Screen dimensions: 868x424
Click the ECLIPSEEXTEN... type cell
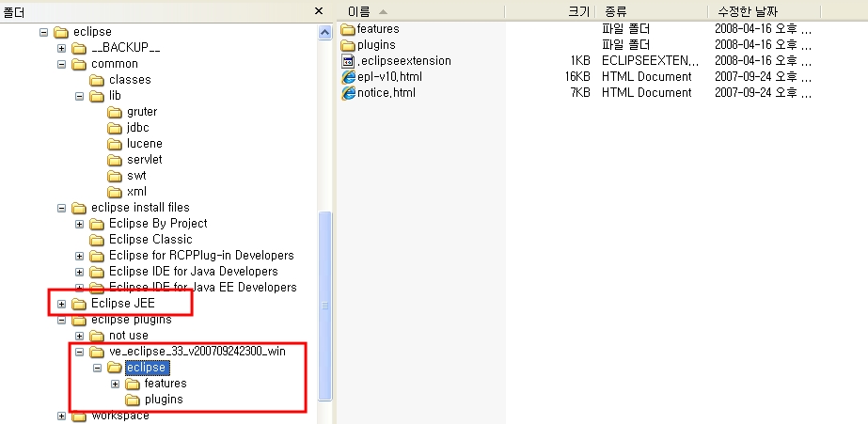(650, 61)
